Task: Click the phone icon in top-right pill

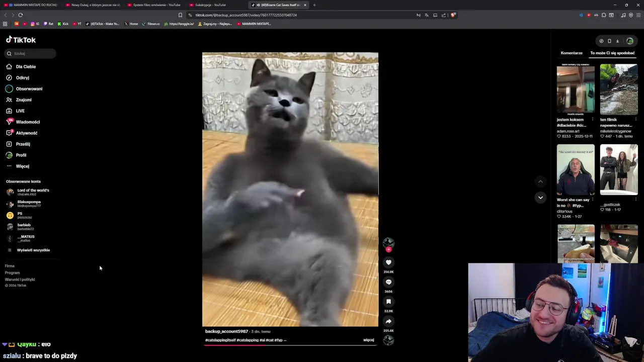Action: (609, 41)
